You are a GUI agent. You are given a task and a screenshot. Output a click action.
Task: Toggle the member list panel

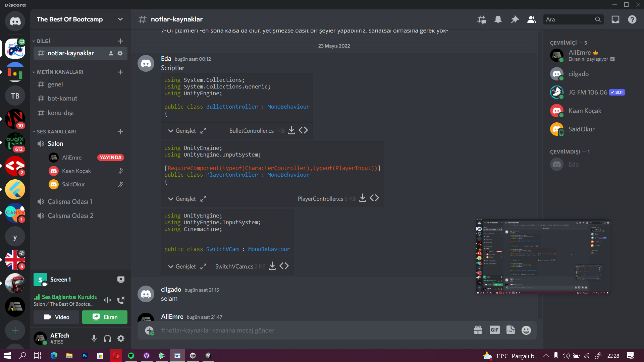coord(531,19)
